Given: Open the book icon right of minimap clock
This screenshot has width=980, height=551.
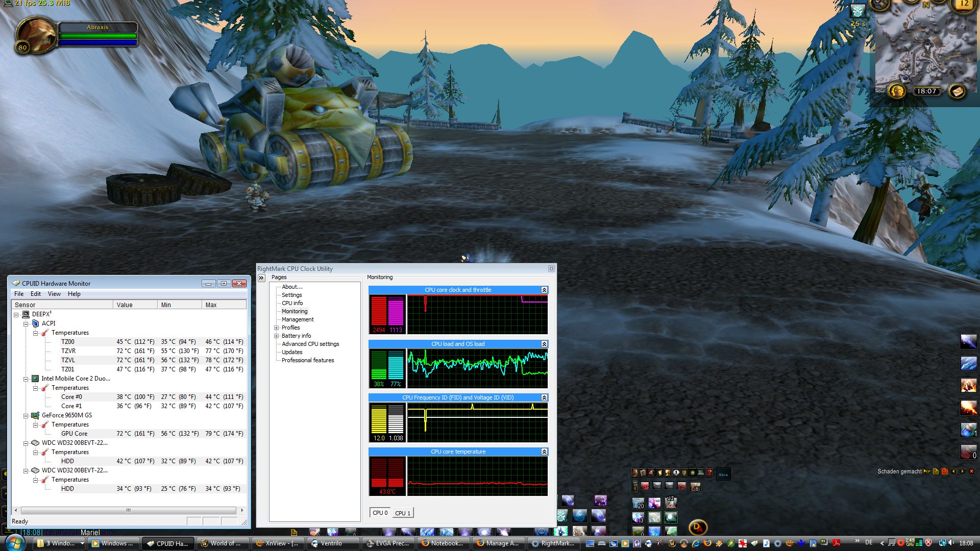Looking at the screenshot, I should (x=957, y=91).
